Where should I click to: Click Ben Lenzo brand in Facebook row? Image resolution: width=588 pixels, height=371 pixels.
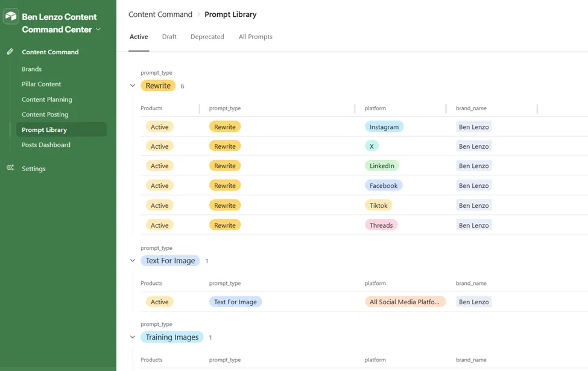pos(473,185)
